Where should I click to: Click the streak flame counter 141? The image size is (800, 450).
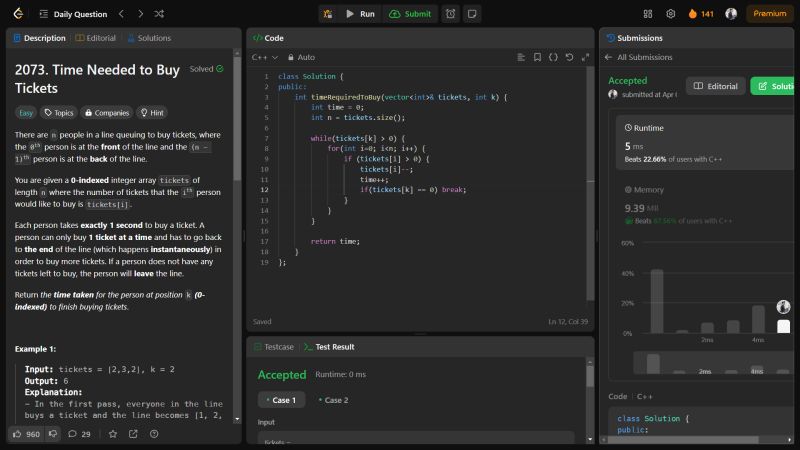(x=701, y=14)
